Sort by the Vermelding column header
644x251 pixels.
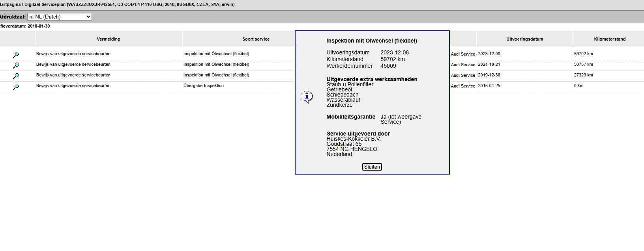[x=109, y=39]
